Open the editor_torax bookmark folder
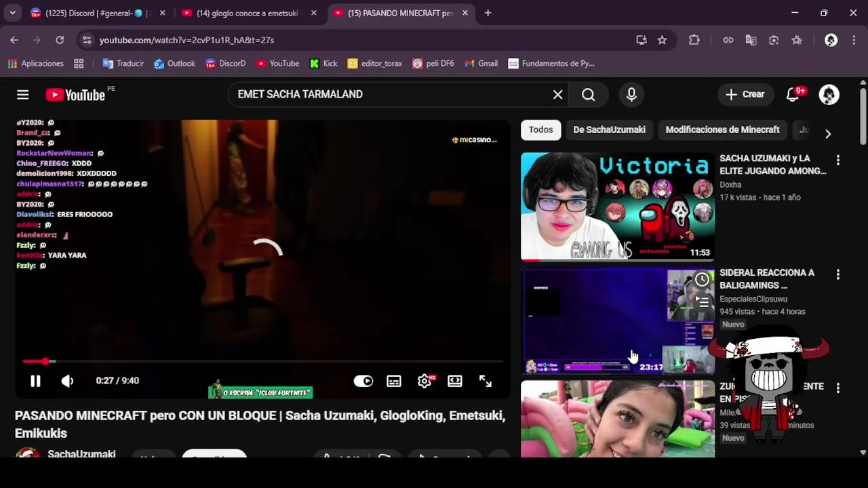868x488 pixels. point(374,64)
